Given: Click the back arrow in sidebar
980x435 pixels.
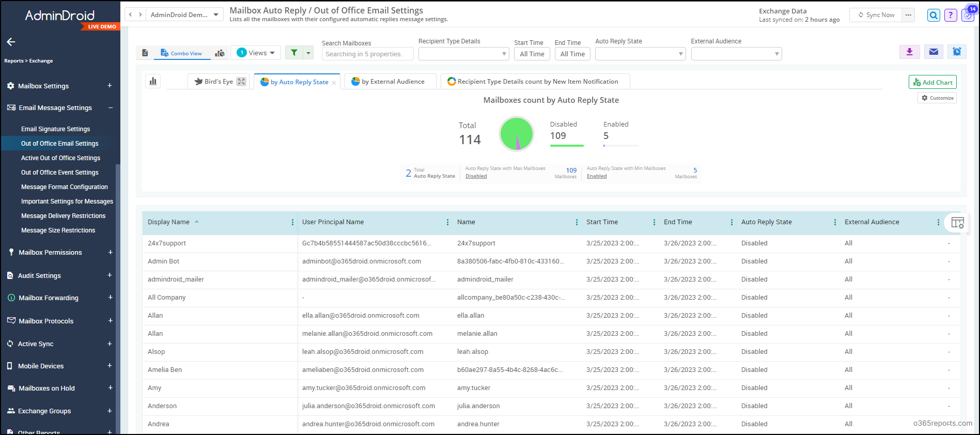Looking at the screenshot, I should point(11,42).
